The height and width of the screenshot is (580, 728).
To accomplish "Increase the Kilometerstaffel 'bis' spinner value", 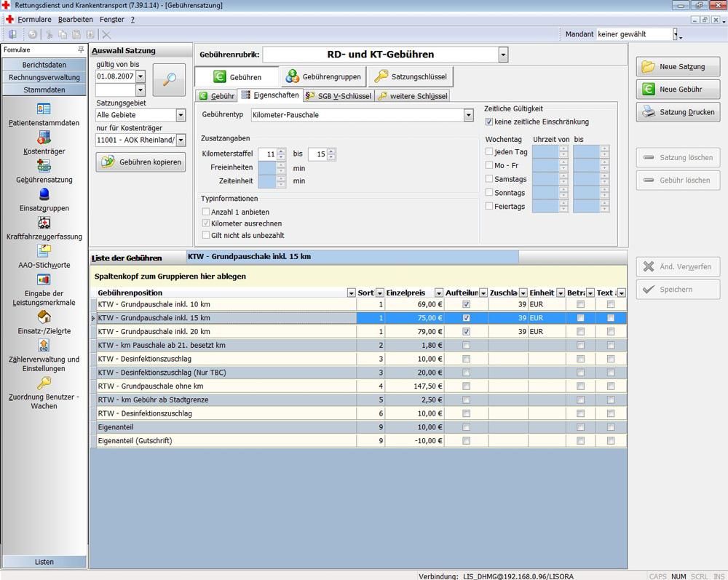I will tap(332, 151).
